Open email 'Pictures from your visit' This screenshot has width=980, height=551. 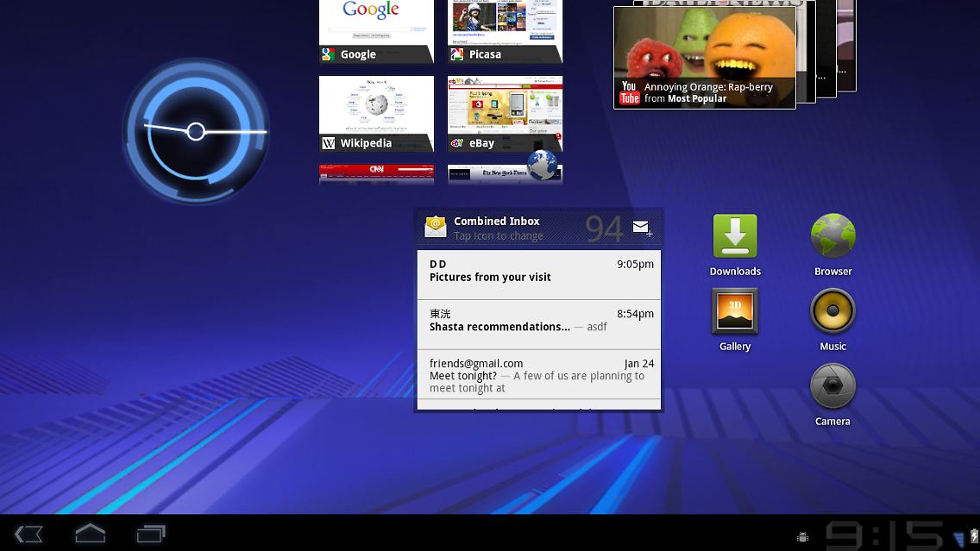(539, 275)
